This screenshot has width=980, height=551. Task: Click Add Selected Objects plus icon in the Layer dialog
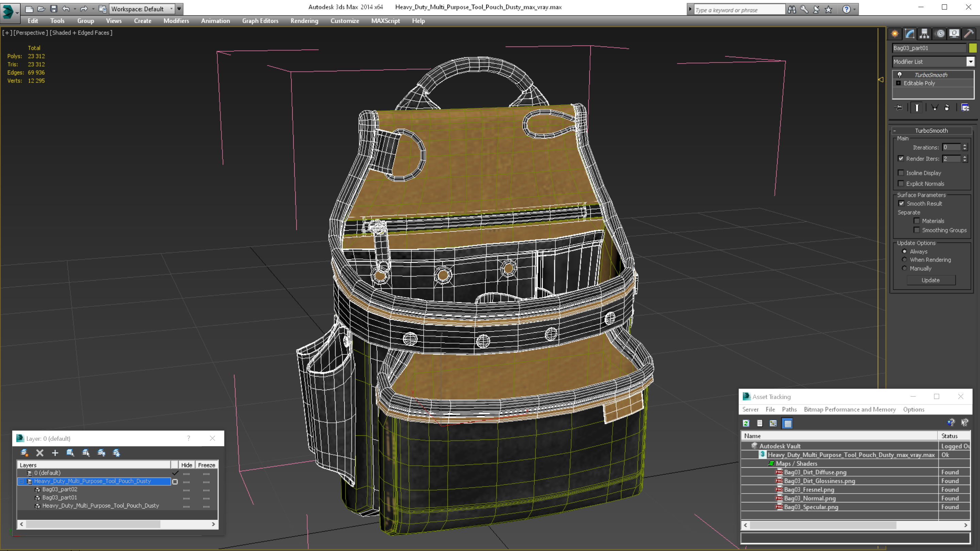(x=55, y=452)
